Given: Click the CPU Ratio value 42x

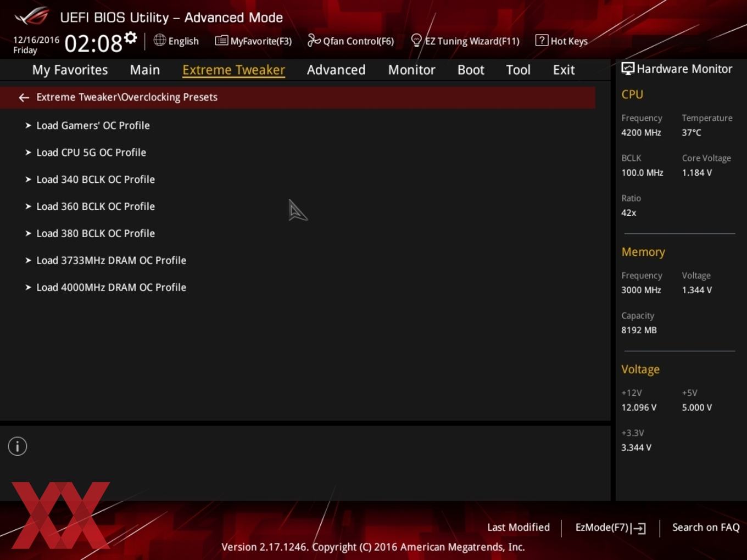Looking at the screenshot, I should [628, 212].
